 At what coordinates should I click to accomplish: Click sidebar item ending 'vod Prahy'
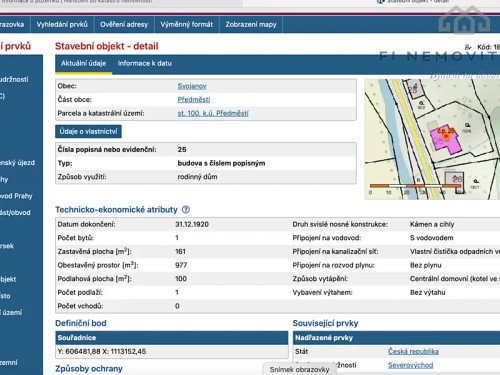coord(16,196)
